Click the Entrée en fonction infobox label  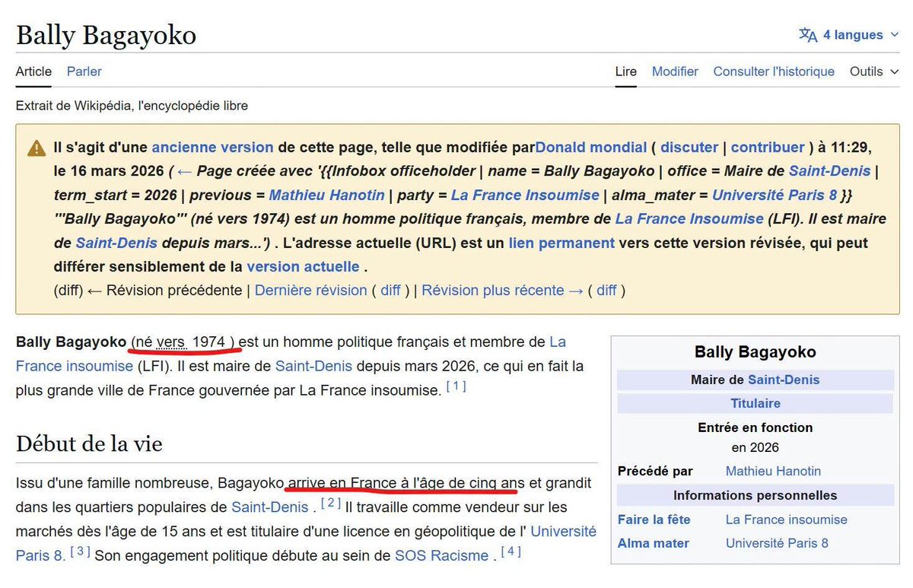[756, 427]
